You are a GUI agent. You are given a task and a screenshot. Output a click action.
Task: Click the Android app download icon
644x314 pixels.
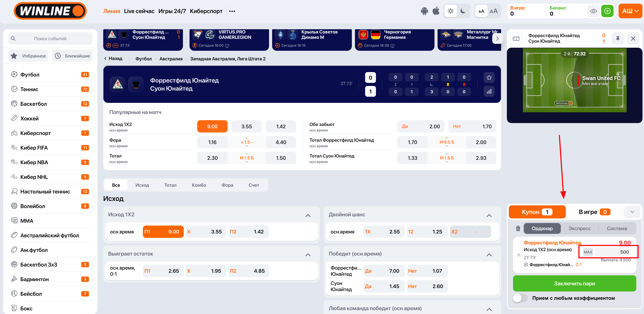[x=424, y=11]
